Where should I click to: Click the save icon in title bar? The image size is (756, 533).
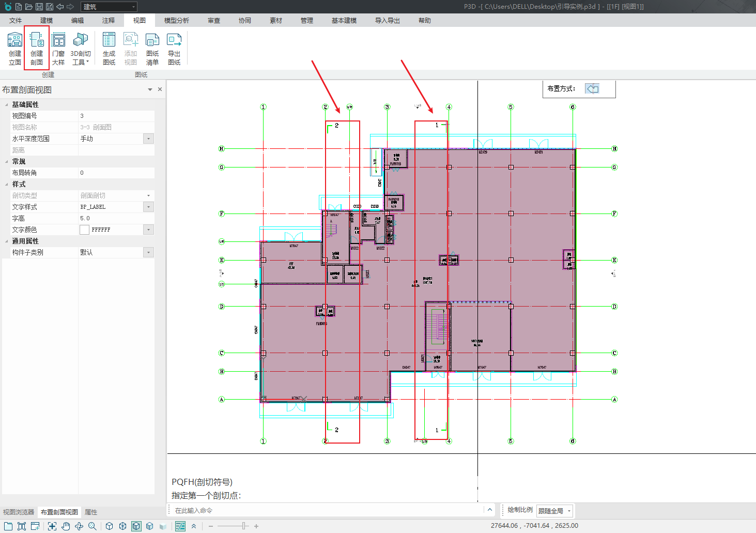pyautogui.click(x=39, y=7)
